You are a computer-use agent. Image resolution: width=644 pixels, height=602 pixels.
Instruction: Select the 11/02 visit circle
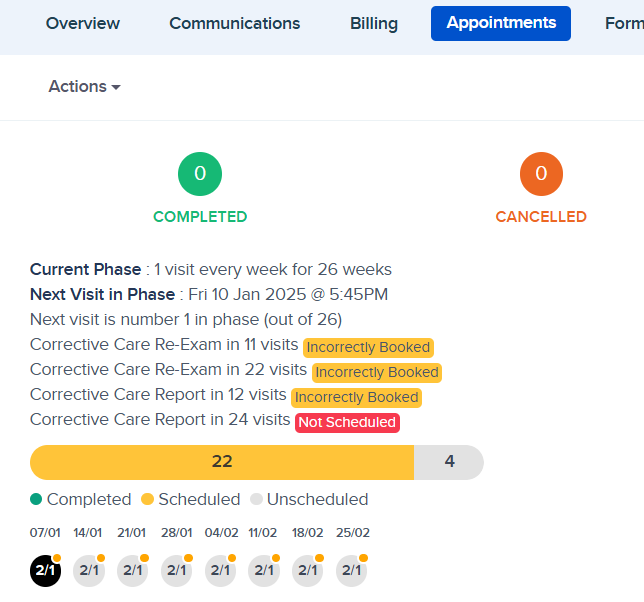(264, 571)
